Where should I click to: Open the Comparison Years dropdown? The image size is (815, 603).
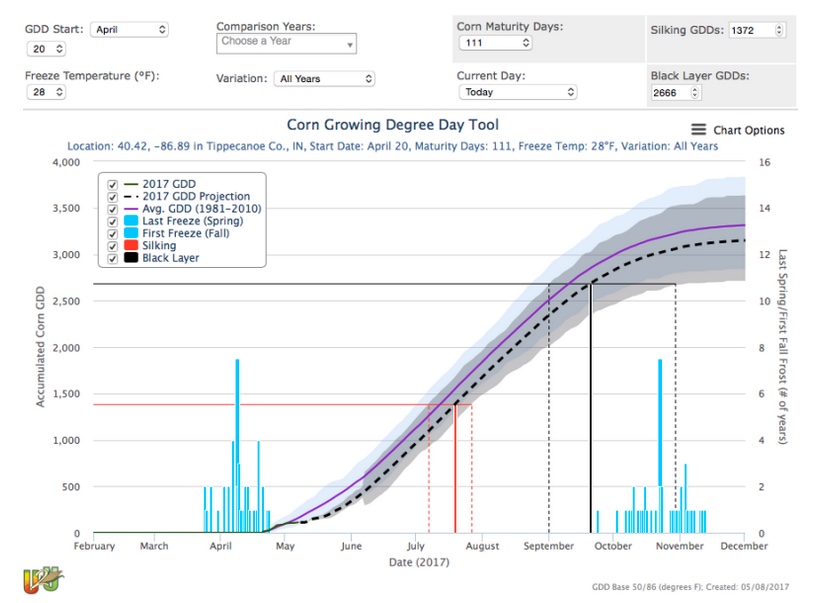coord(287,42)
